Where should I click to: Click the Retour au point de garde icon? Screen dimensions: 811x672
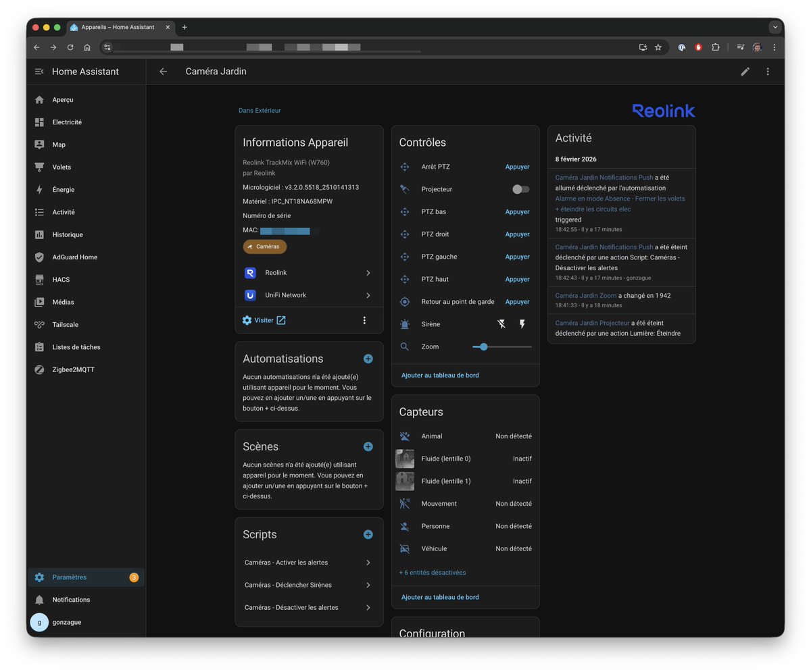click(x=405, y=302)
